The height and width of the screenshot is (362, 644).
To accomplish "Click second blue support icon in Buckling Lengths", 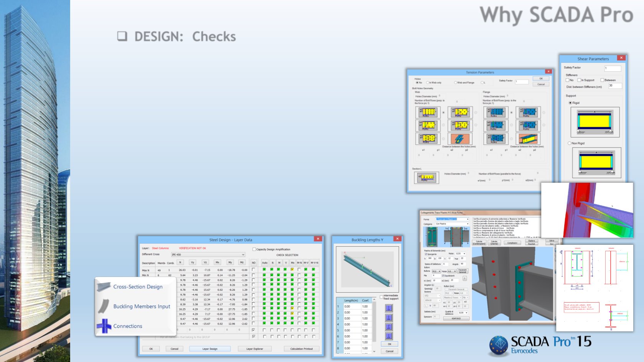I will (x=389, y=318).
